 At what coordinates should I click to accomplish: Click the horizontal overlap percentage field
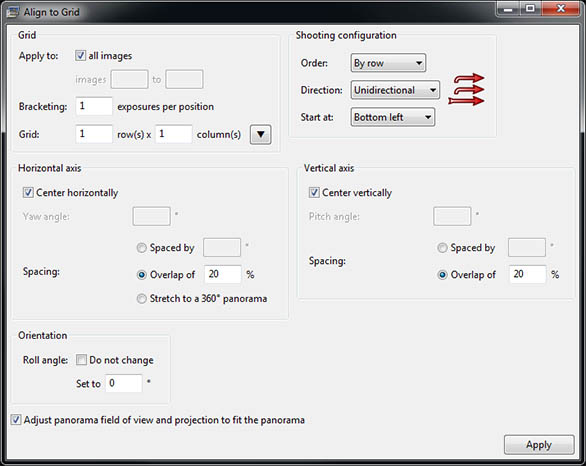(x=223, y=274)
